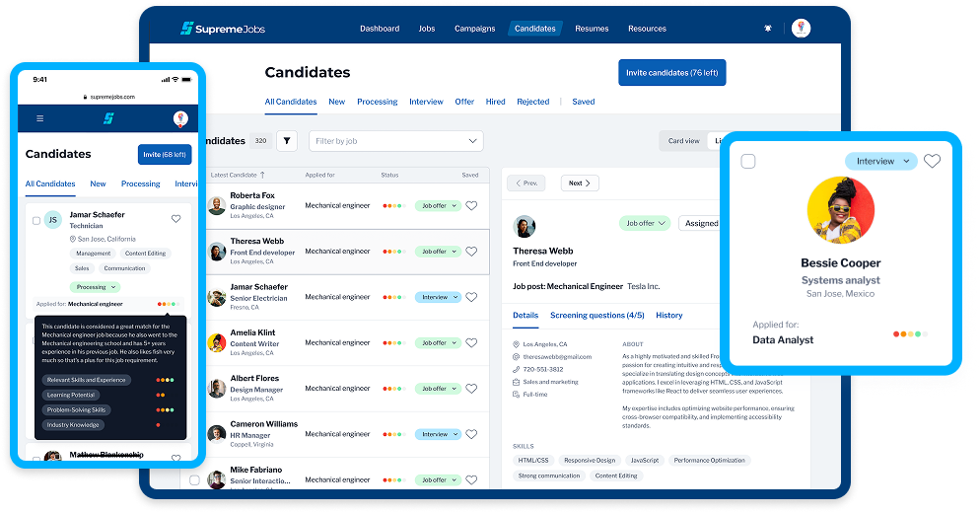
Task: Click heart icon on Jamar Schaefer mobile card
Action: coord(176,219)
